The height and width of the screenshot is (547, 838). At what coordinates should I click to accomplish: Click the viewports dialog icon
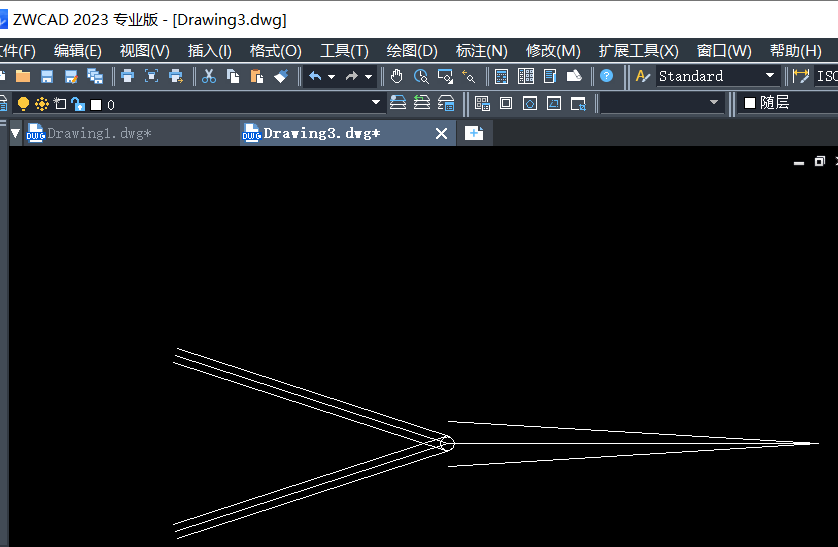(482, 103)
